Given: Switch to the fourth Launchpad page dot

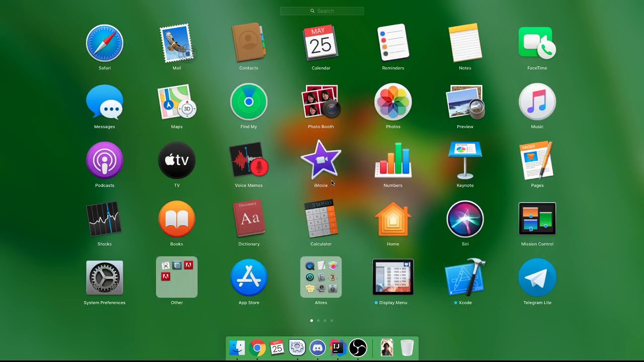Looking at the screenshot, I should pyautogui.click(x=332, y=320).
